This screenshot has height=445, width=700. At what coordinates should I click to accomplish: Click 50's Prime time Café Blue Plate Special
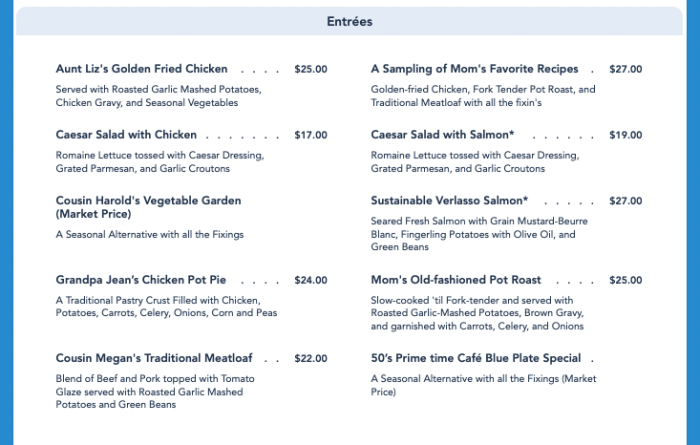(x=476, y=358)
